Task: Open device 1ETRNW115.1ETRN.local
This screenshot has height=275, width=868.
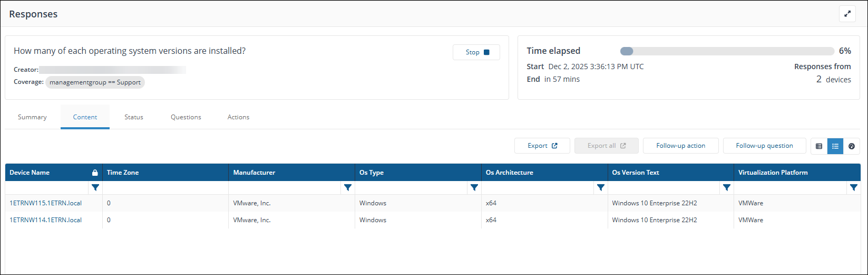Action: coord(46,203)
